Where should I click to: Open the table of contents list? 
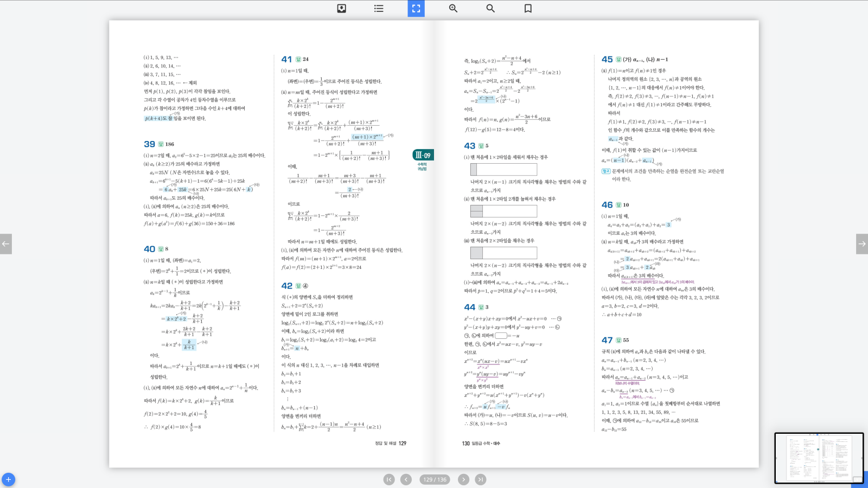click(379, 8)
